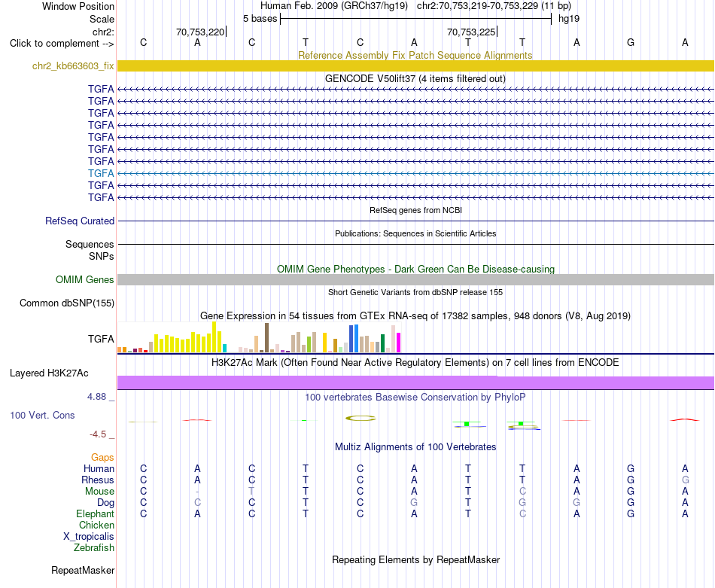Viewport: 715px width, 588px height.
Task: Open the 'Short Genetic Variants from dbSNP release 155' title
Action: (x=415, y=292)
